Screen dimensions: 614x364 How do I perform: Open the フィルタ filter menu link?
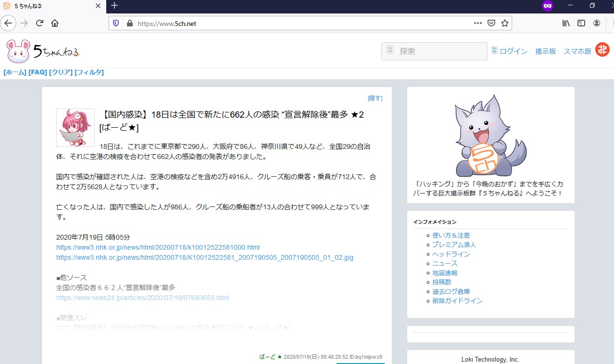coord(89,73)
